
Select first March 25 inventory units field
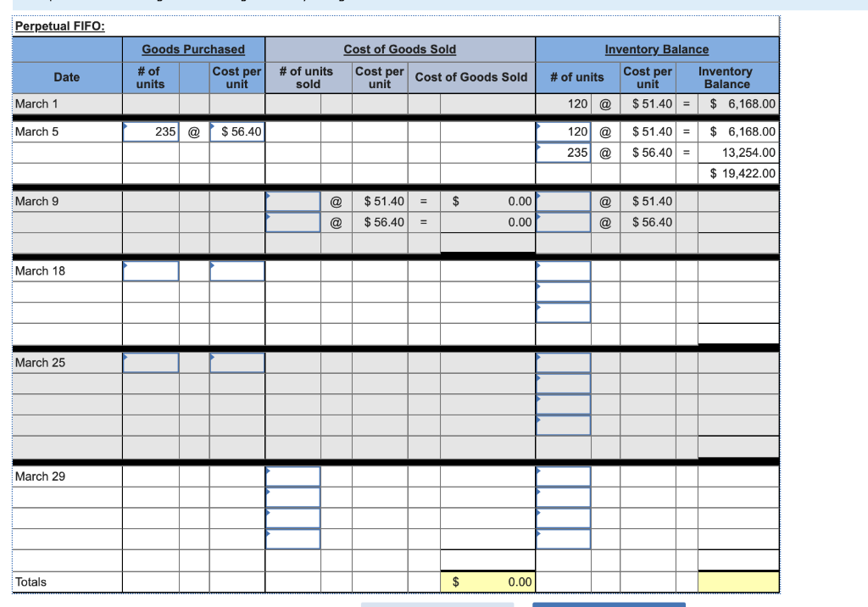pyautogui.click(x=563, y=363)
